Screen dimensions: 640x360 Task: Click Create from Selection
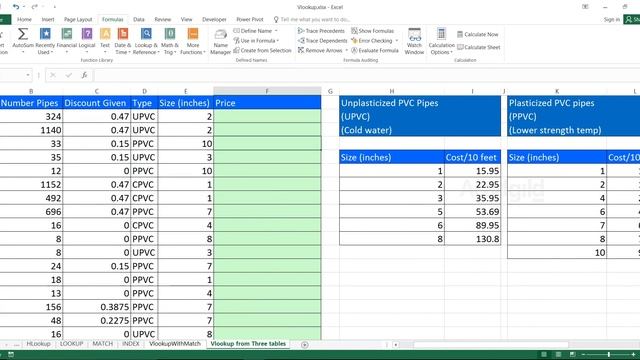point(262,50)
